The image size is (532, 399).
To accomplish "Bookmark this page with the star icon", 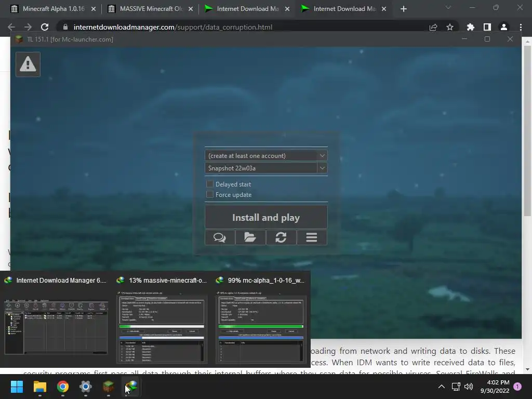I will (450, 27).
